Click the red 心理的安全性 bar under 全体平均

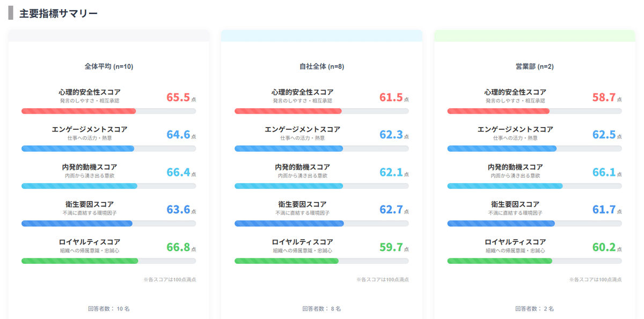coord(79,111)
